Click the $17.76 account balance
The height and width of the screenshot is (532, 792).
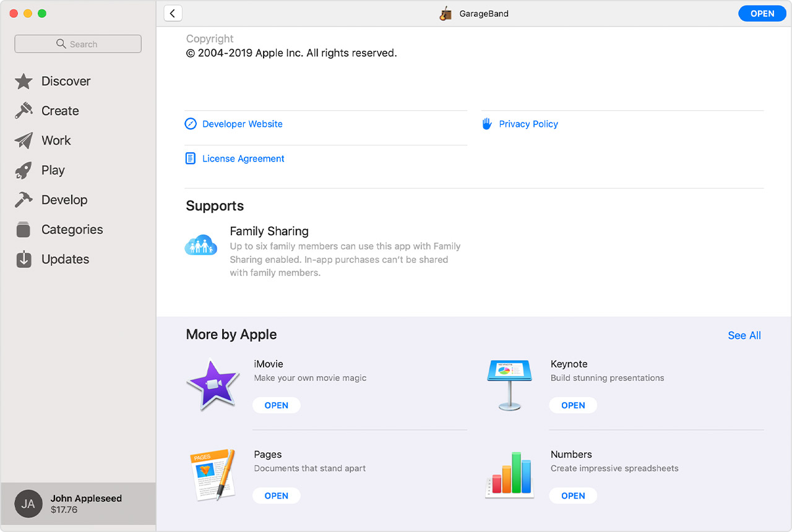(x=64, y=510)
